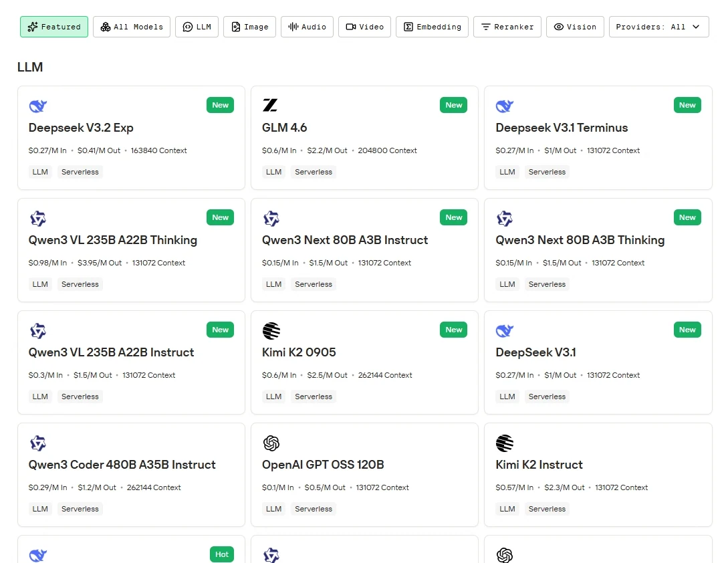
Task: Click the New badge on DeepSeek V3.1 card
Action: pyautogui.click(x=687, y=330)
